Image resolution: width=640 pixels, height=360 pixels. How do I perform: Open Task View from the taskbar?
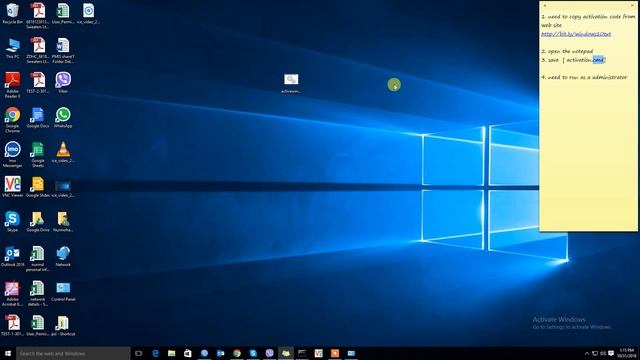click(139, 353)
